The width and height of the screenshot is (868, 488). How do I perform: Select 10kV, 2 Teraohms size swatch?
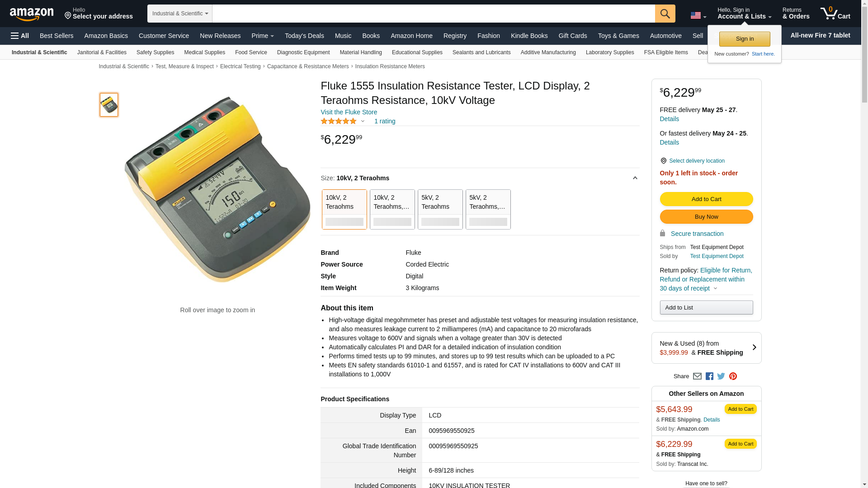coord(344,209)
